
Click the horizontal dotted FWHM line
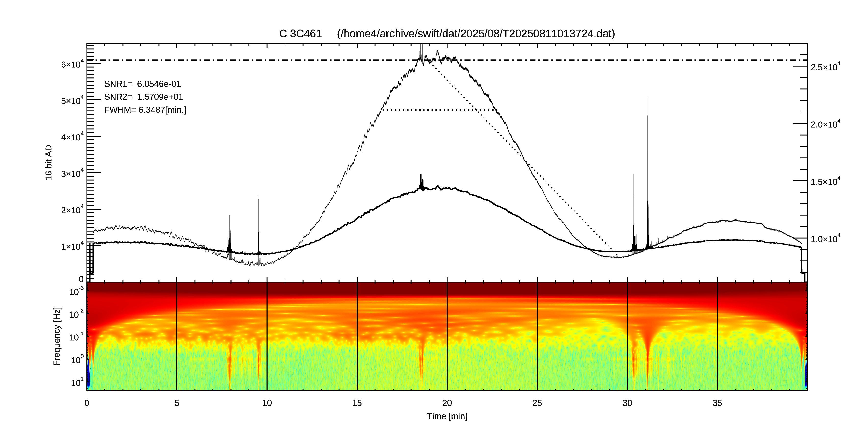click(x=439, y=110)
